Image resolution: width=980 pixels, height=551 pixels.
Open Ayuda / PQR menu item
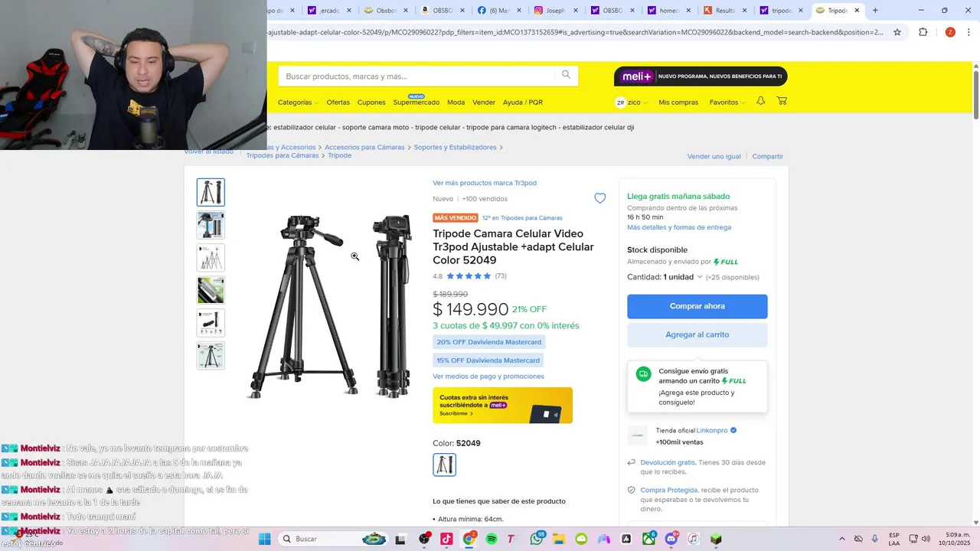coord(523,103)
